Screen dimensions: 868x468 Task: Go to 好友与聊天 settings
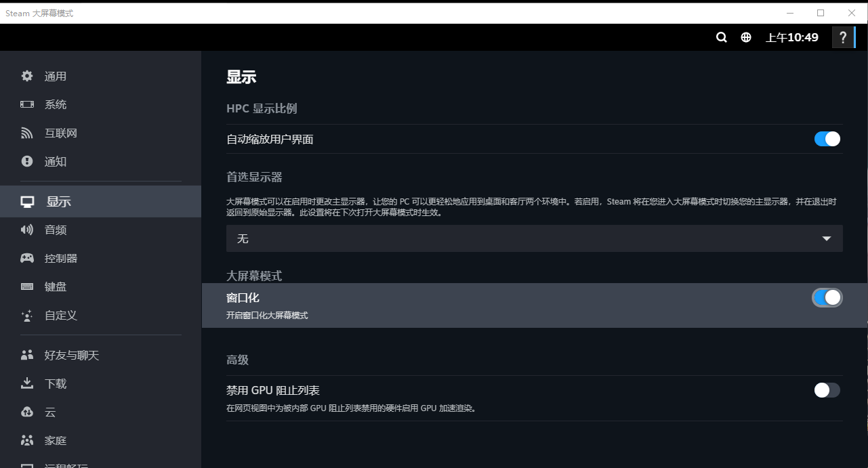coord(100,355)
